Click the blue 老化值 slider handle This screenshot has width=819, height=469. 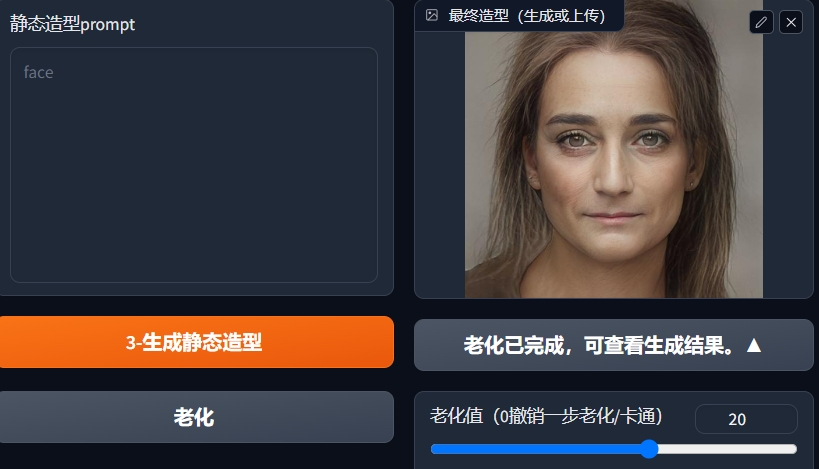649,449
